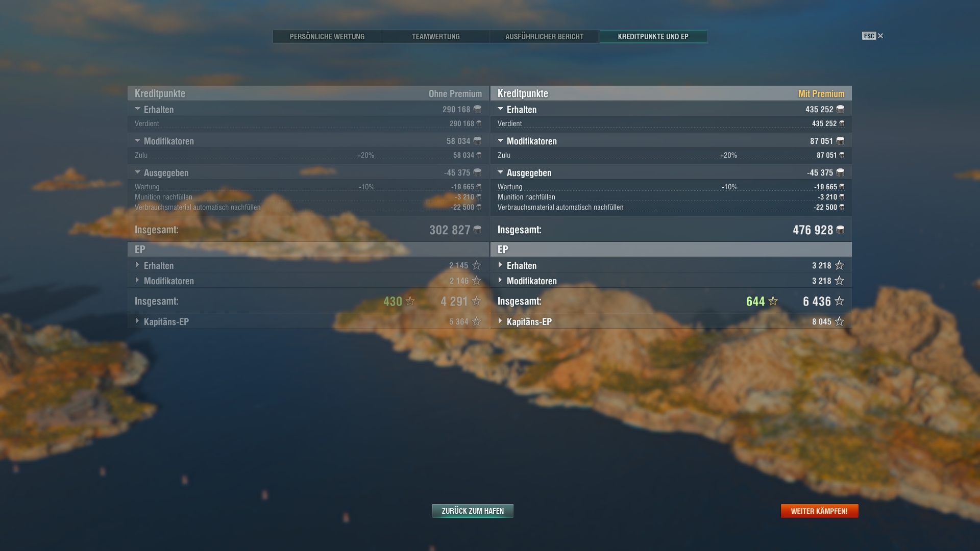
Task: Click star icon next to green 644
Action: 773,302
